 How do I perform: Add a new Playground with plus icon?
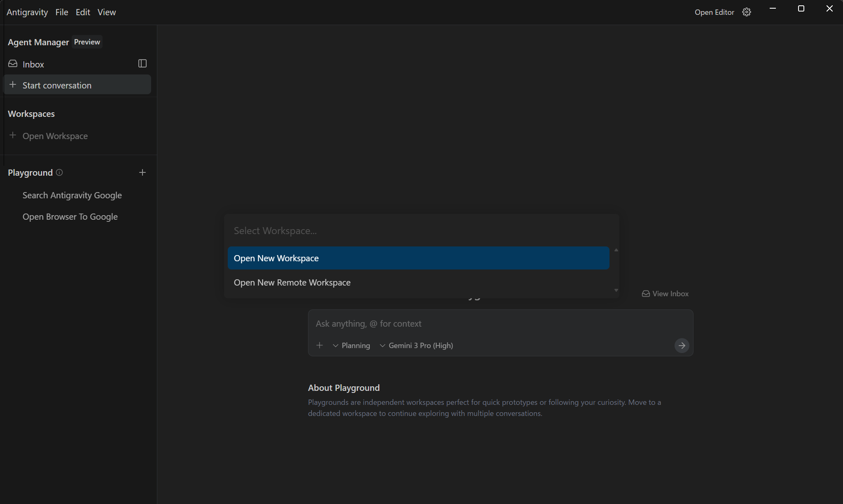(x=142, y=172)
